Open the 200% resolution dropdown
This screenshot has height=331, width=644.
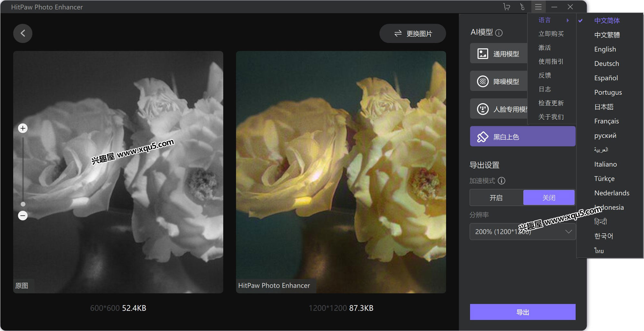point(522,232)
